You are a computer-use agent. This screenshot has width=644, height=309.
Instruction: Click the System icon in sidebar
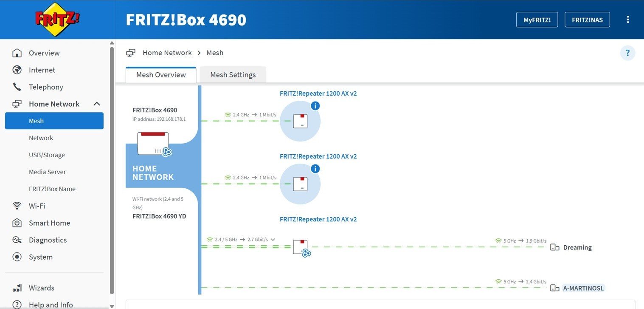tap(17, 257)
